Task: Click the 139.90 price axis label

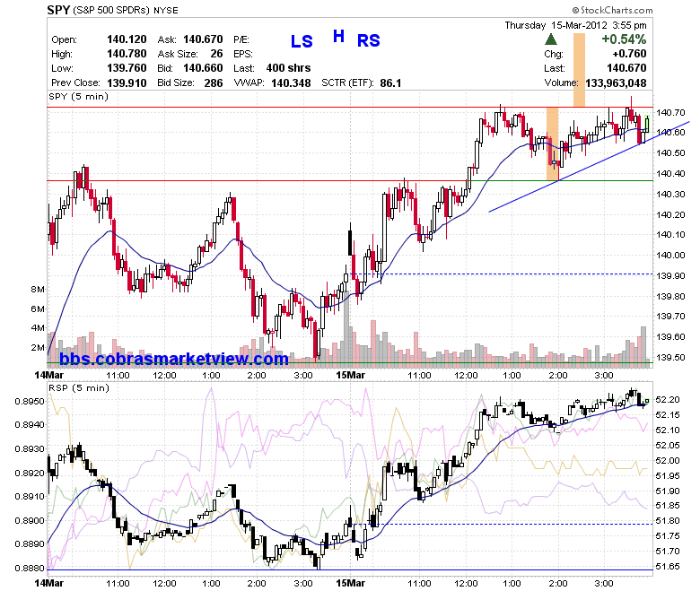Action: [x=670, y=275]
